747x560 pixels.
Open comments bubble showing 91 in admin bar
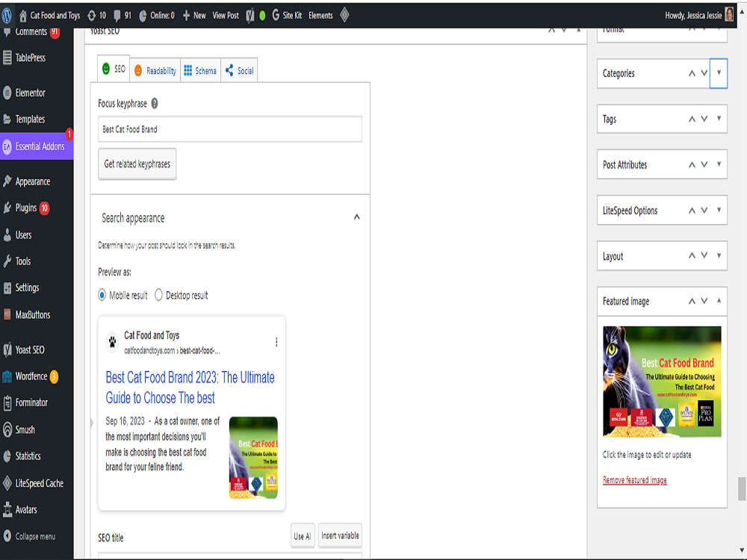tap(117, 16)
